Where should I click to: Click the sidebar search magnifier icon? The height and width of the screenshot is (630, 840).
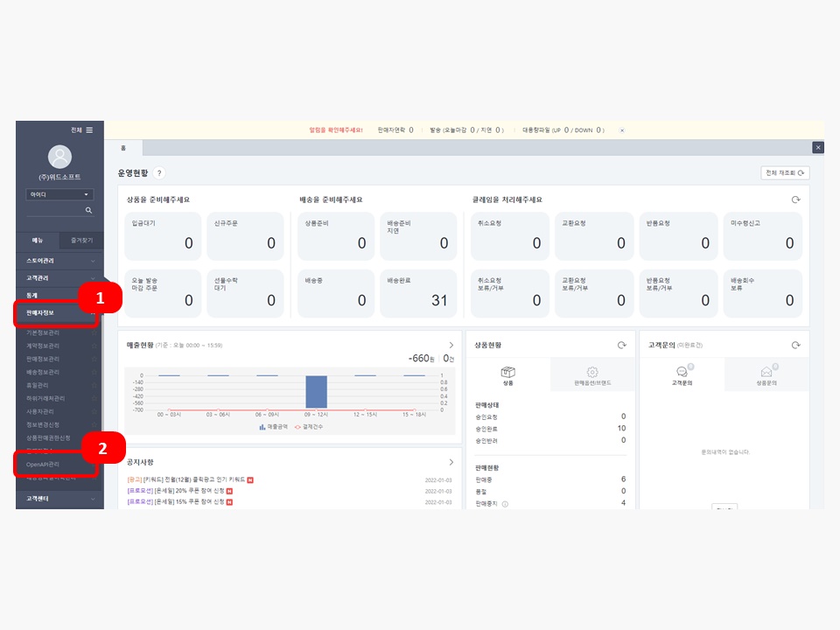pos(88,211)
